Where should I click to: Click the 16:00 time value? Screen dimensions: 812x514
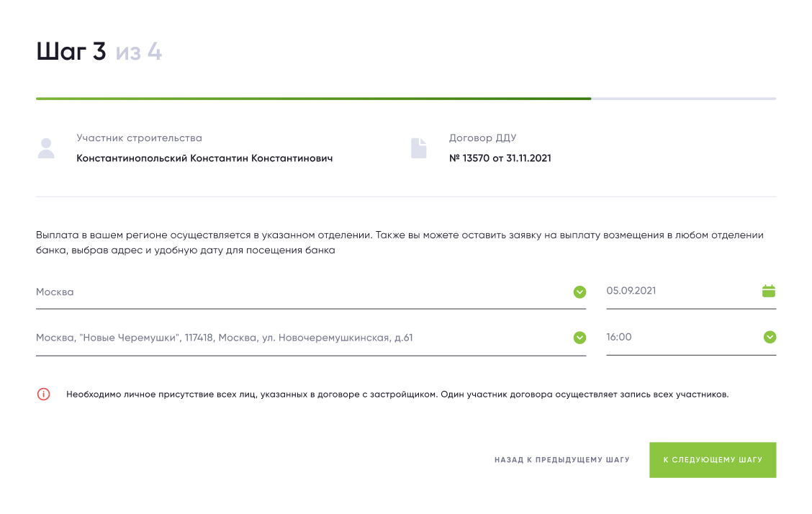point(619,337)
